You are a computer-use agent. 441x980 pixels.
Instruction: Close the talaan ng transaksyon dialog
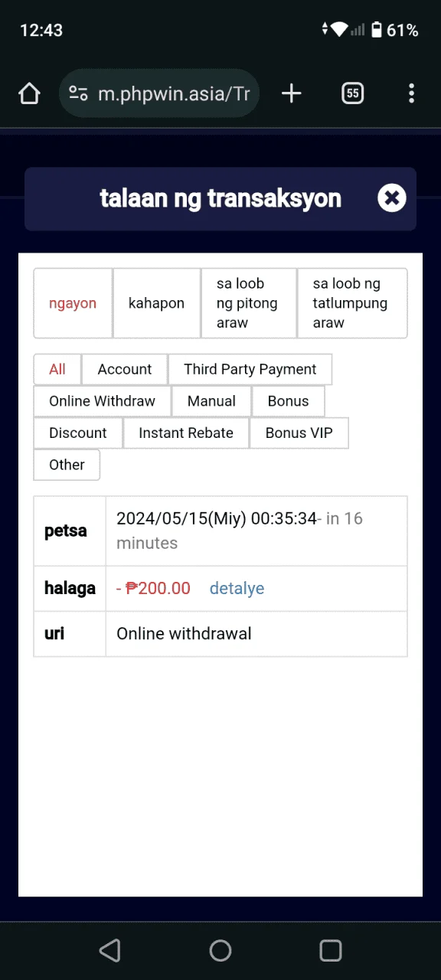pyautogui.click(x=391, y=198)
